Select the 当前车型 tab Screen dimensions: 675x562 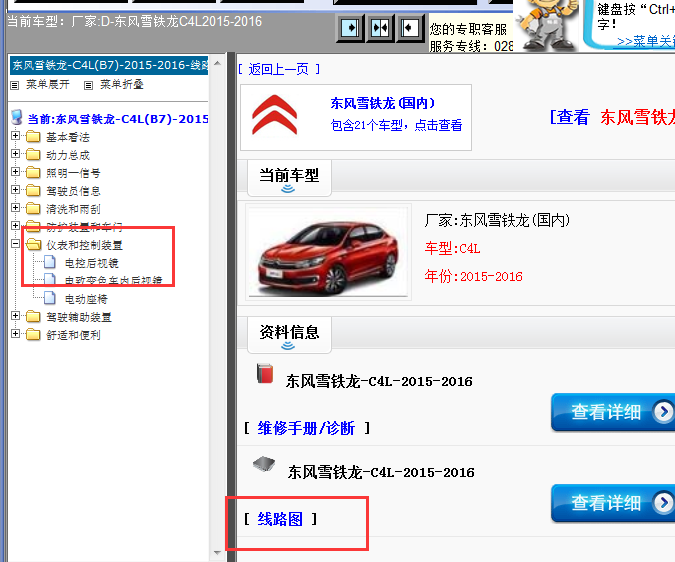coord(289,178)
